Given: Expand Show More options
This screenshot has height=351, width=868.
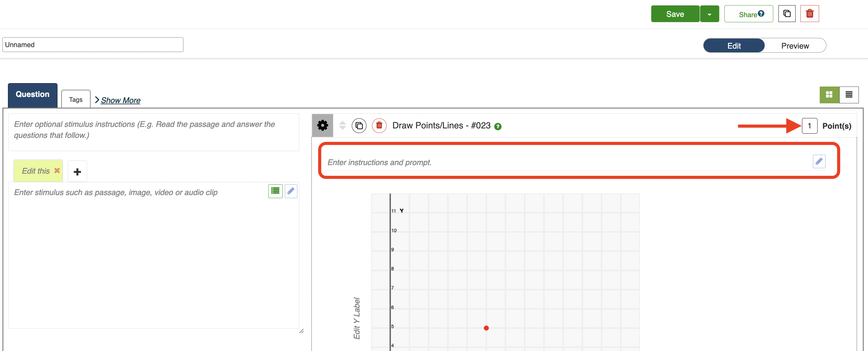Looking at the screenshot, I should point(120,100).
